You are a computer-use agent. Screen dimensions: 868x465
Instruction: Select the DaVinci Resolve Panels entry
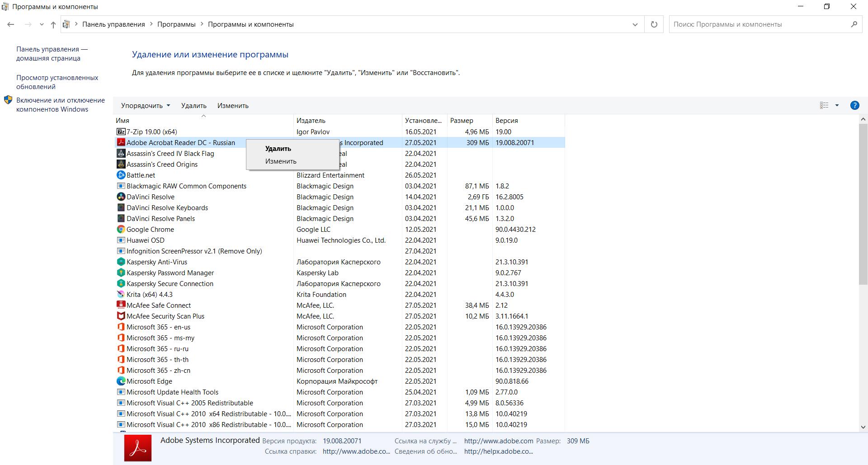click(339, 219)
